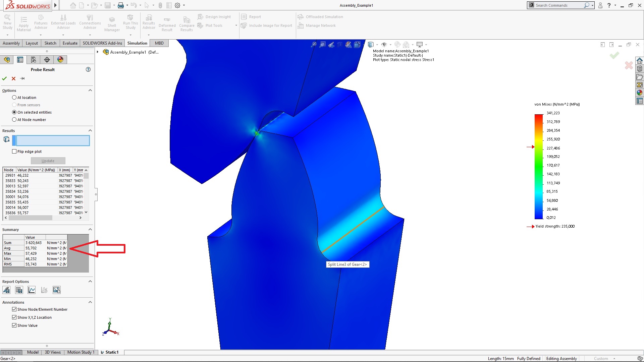Viewport: 644px width, 362px height.
Task: Collapse the Results section
Action: 90,131
